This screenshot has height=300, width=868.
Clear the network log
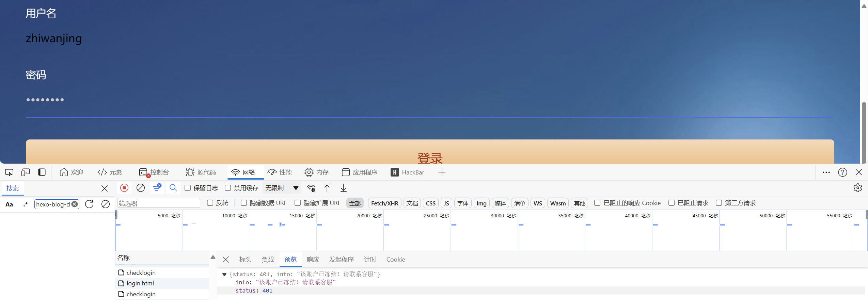(x=141, y=188)
